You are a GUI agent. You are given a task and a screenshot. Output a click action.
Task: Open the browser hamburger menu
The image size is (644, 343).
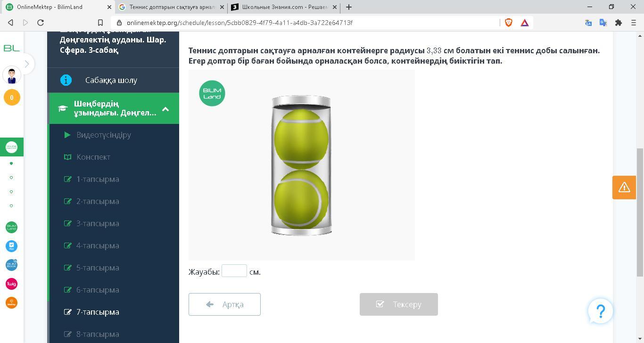tap(633, 23)
